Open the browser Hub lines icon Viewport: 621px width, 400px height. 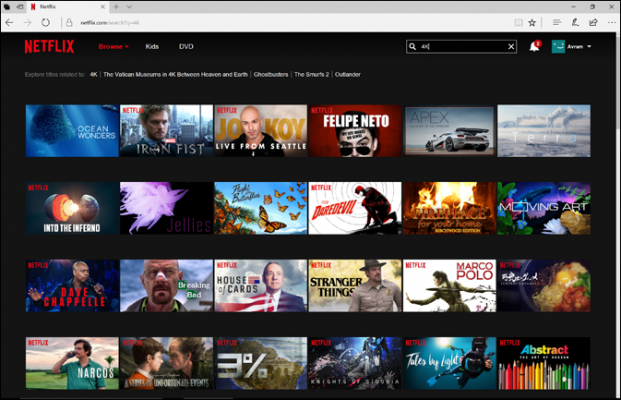coord(557,23)
